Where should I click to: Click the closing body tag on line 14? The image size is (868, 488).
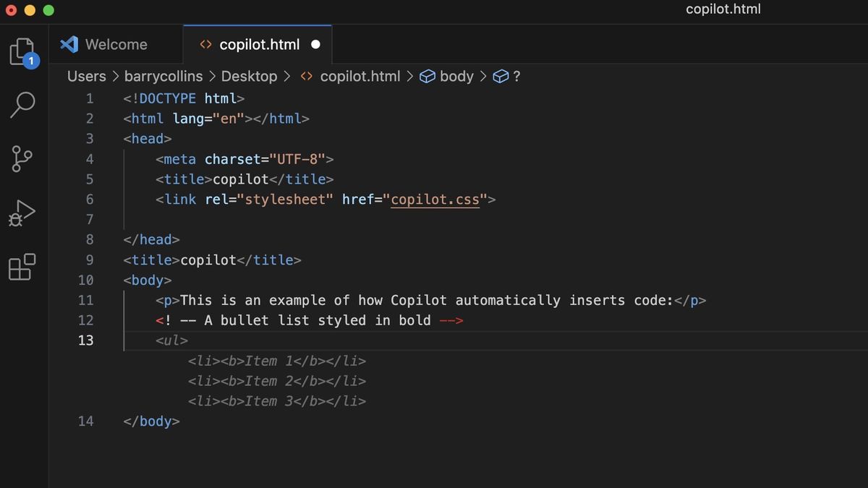point(151,421)
